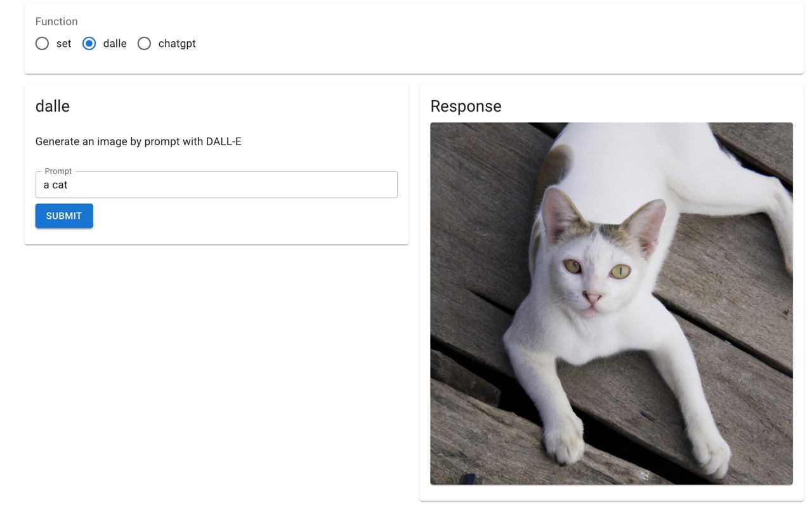Click the small Prompt field label
The height and width of the screenshot is (520, 812).
pyautogui.click(x=58, y=171)
